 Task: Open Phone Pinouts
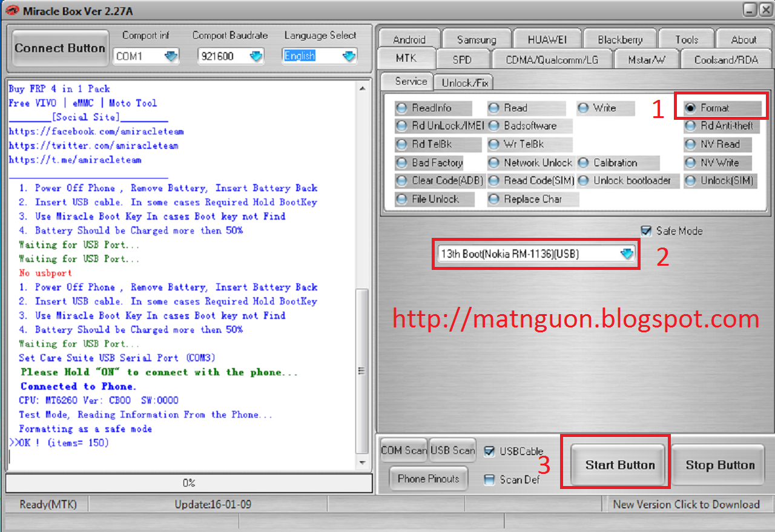[x=429, y=479]
